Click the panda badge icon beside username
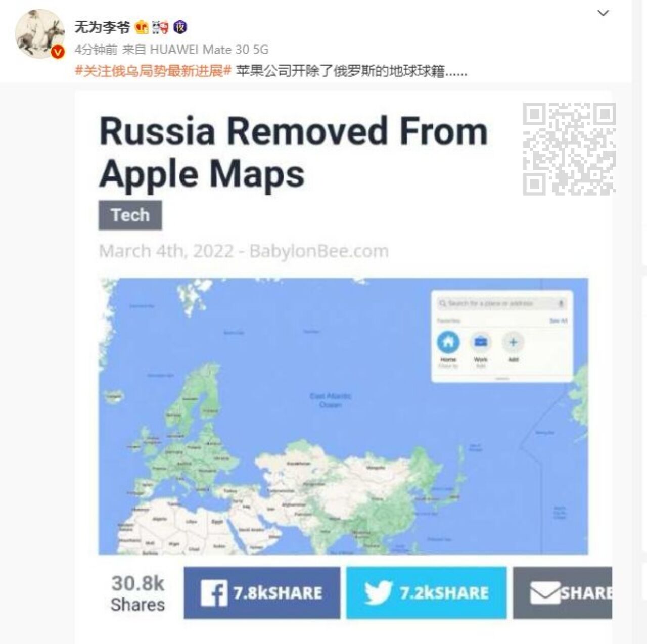 pos(160,27)
